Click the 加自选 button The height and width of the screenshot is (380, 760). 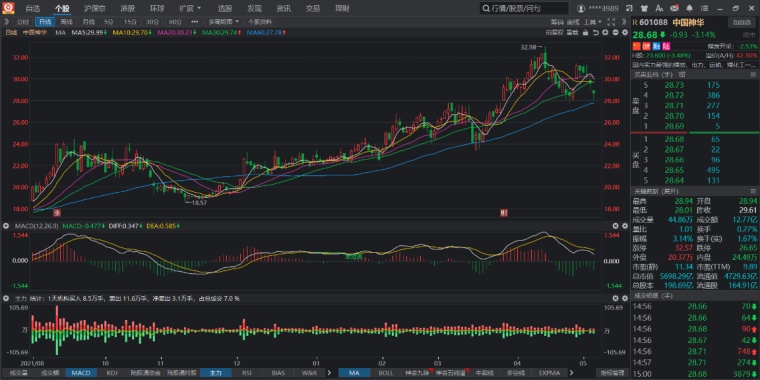tap(742, 22)
